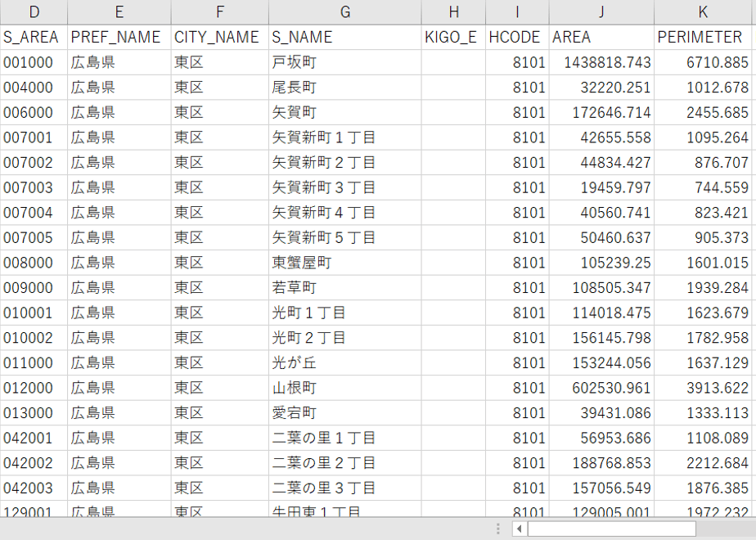
Task: Click the CITY_NAME header cell
Action: [x=220, y=37]
